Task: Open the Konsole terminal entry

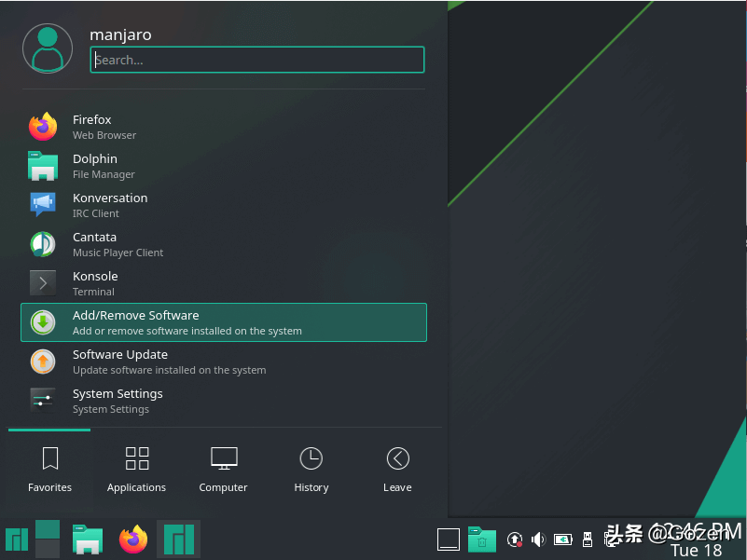Action: (224, 283)
